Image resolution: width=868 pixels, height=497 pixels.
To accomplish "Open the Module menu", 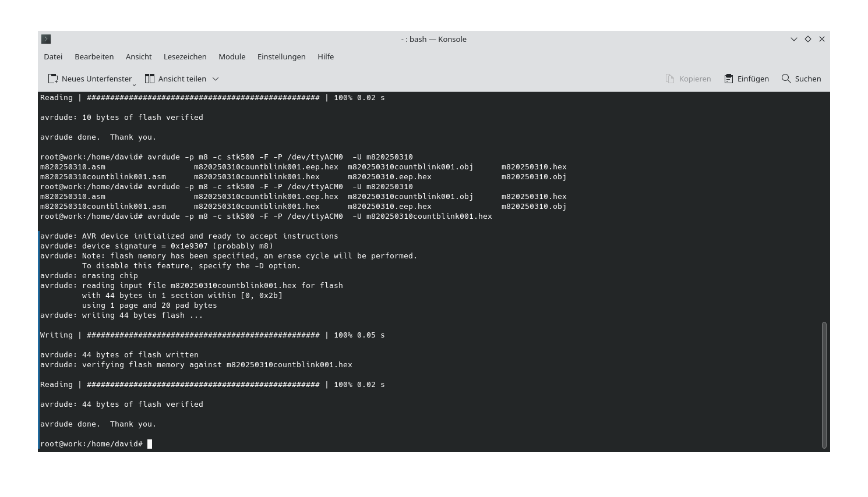I will click(231, 56).
